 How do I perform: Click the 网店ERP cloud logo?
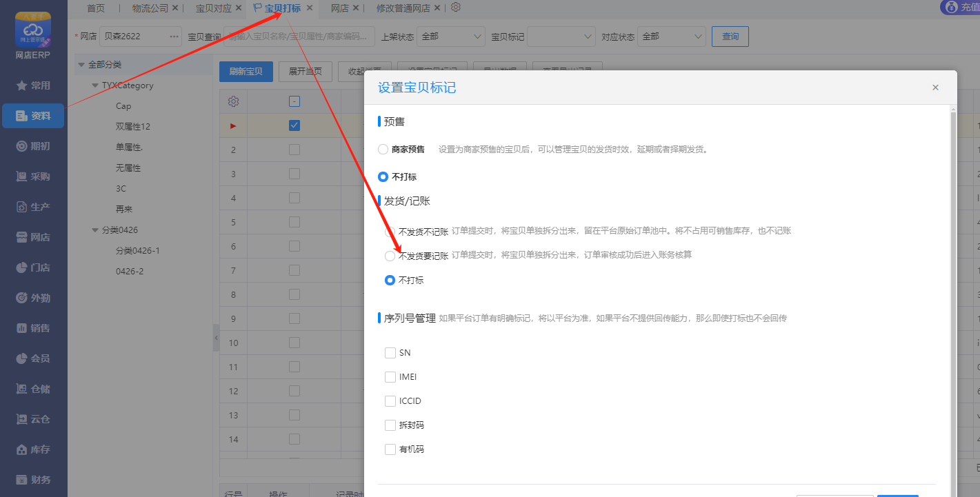coord(33,30)
